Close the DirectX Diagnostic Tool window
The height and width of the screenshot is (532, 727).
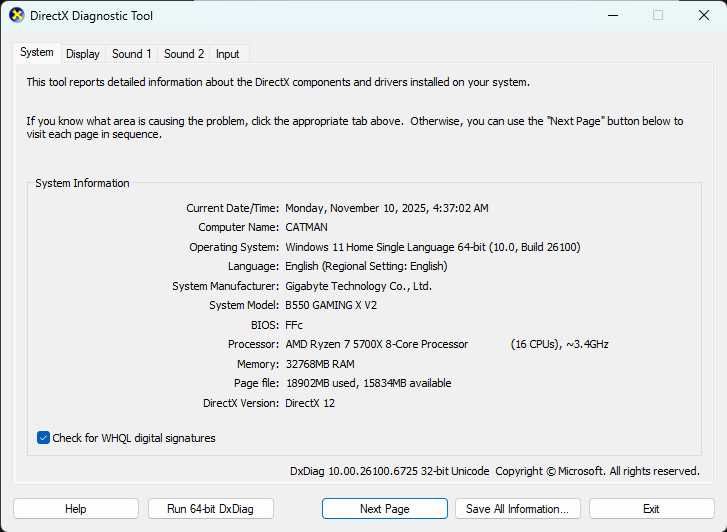(x=704, y=16)
